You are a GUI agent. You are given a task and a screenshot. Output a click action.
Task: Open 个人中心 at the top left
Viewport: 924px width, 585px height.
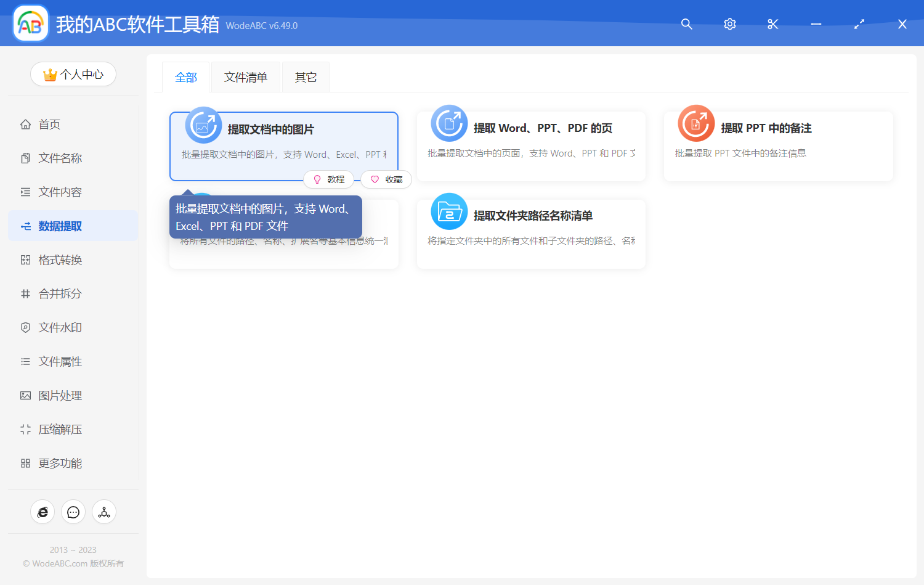(73, 74)
